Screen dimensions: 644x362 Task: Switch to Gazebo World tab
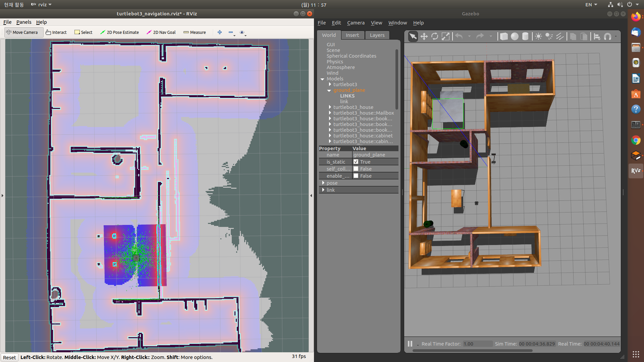(329, 35)
